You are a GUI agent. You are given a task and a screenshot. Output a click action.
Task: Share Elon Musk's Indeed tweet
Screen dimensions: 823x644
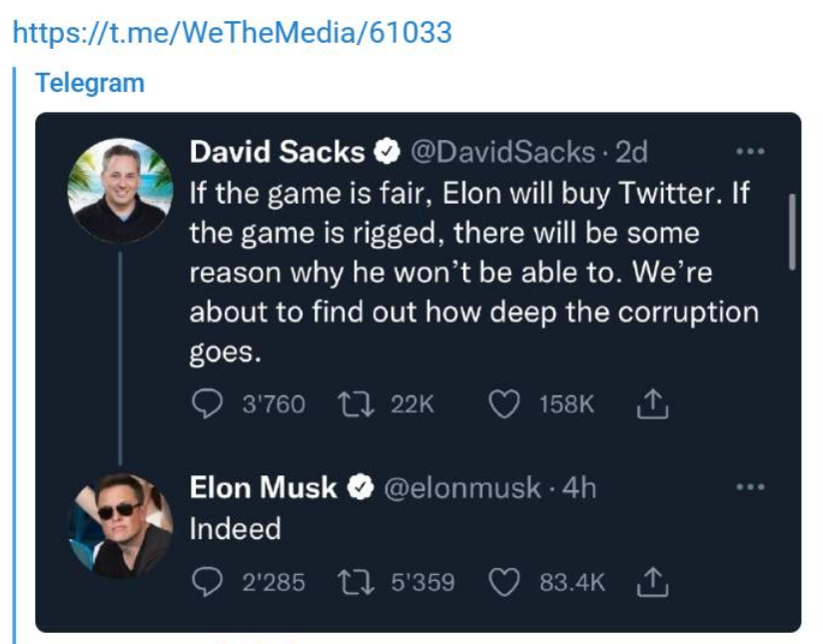click(x=649, y=580)
